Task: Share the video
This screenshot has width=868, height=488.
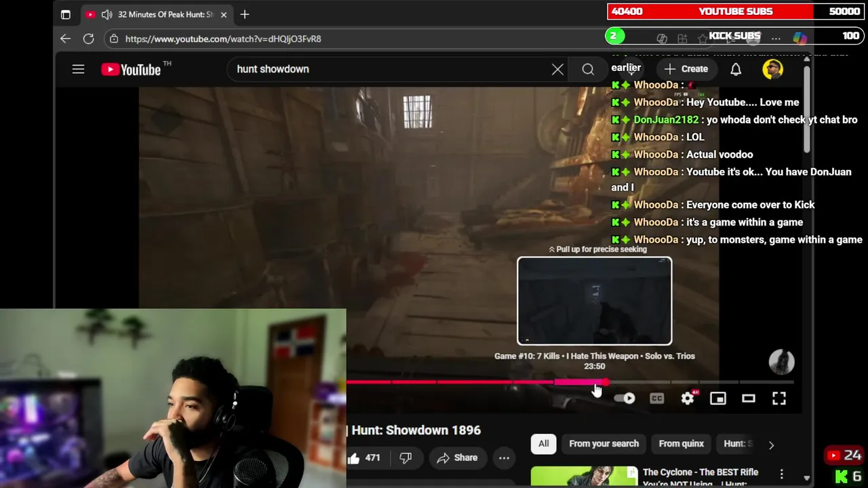Action: click(457, 458)
